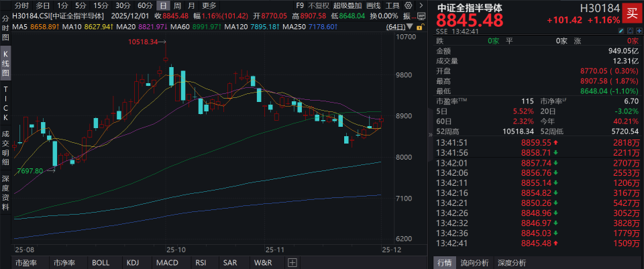Add to watchlist with plus icon
This screenshot has width=644, height=269.
coord(639,31)
